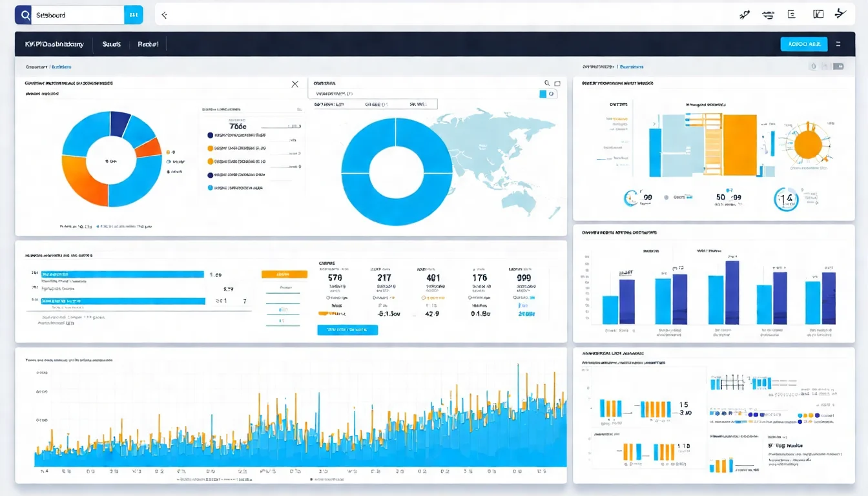Open the KPI Dashboard tab in the navy bar
This screenshot has width=868, height=496.
tap(54, 45)
